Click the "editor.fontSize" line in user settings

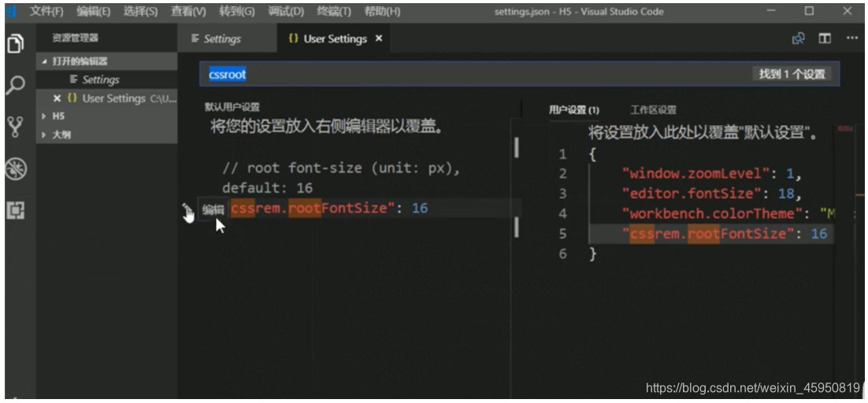712,194
